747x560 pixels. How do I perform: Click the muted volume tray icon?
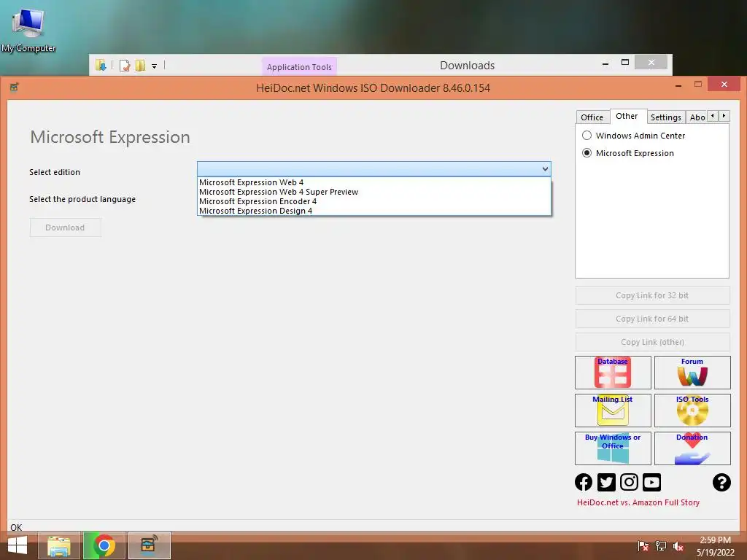pyautogui.click(x=678, y=546)
